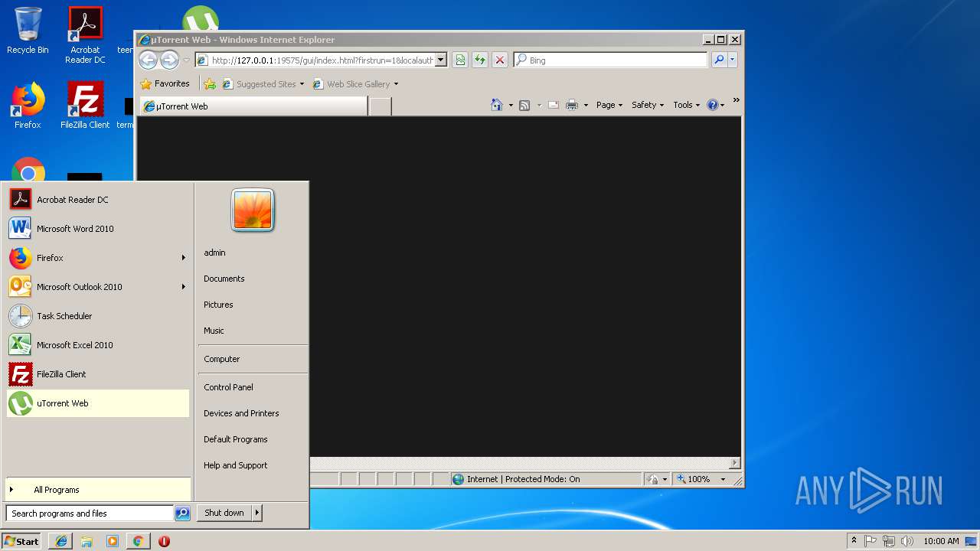
Task: Expand Firefox jump list arrow
Action: click(183, 258)
